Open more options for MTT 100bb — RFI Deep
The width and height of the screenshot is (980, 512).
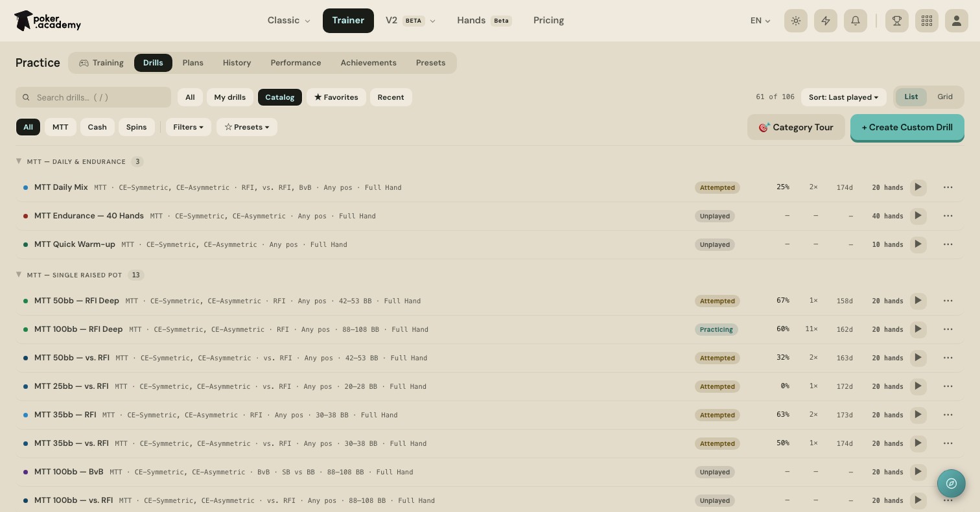(x=948, y=329)
